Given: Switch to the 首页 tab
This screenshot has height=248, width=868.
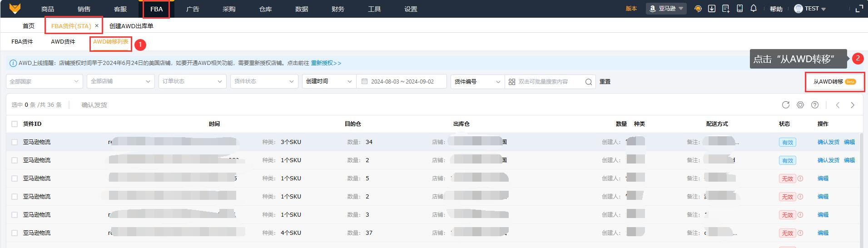Looking at the screenshot, I should coord(29,26).
